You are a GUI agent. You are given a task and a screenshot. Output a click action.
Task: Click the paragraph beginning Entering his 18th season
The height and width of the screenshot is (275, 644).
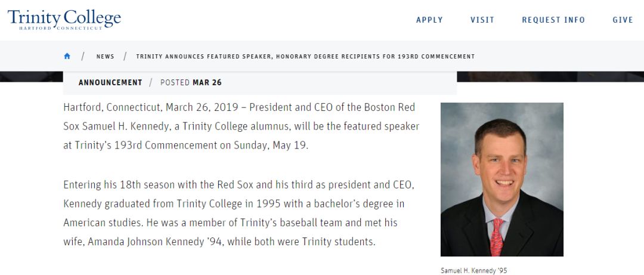coord(239,213)
